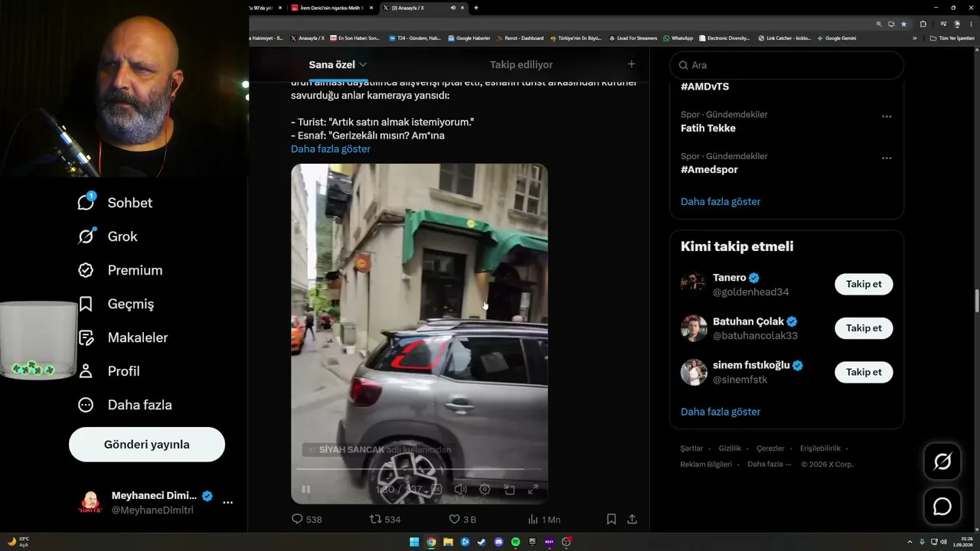Bookmark this page with the star icon
The width and height of the screenshot is (980, 551).
[904, 24]
